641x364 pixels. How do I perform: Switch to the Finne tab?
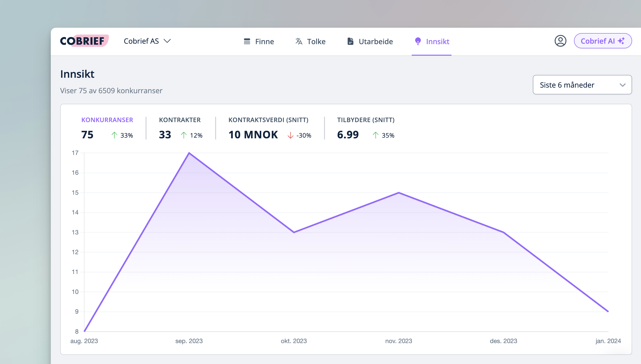click(x=264, y=42)
